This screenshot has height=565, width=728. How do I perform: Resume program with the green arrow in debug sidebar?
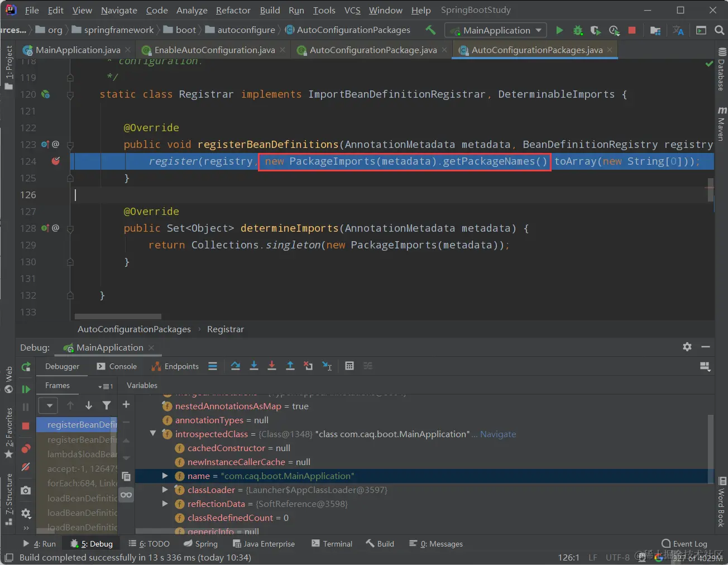pyautogui.click(x=26, y=389)
